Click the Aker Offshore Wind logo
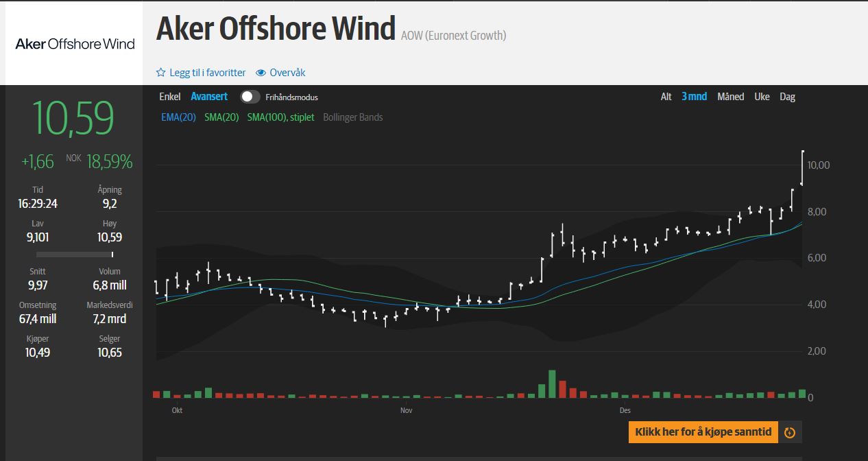868x461 pixels. 75,44
